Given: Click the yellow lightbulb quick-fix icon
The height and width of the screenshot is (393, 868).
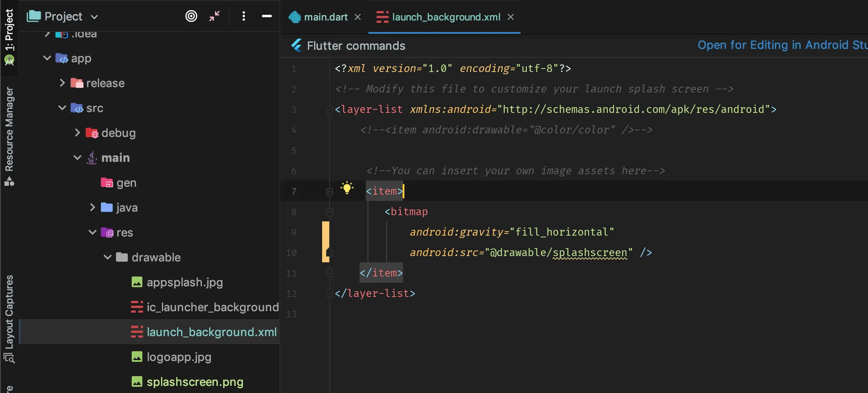Looking at the screenshot, I should pos(347,188).
